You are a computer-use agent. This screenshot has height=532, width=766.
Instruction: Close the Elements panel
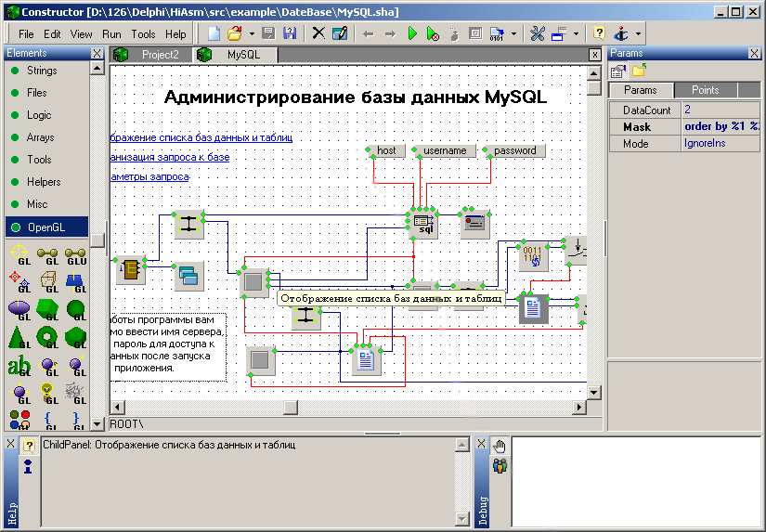97,53
